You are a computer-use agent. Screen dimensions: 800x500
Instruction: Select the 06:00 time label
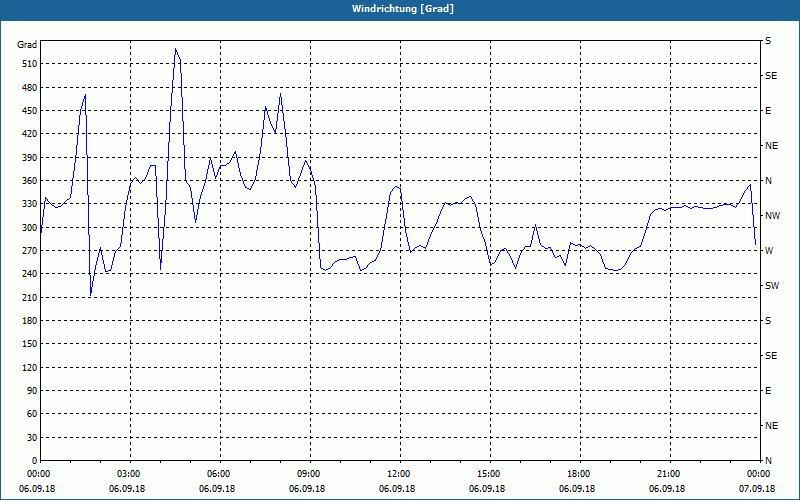pyautogui.click(x=219, y=474)
